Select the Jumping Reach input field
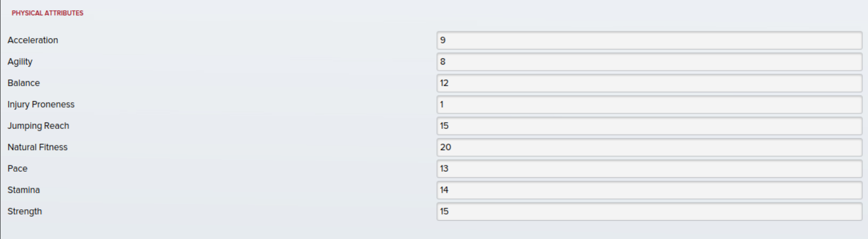The height and width of the screenshot is (239, 868). [x=649, y=126]
